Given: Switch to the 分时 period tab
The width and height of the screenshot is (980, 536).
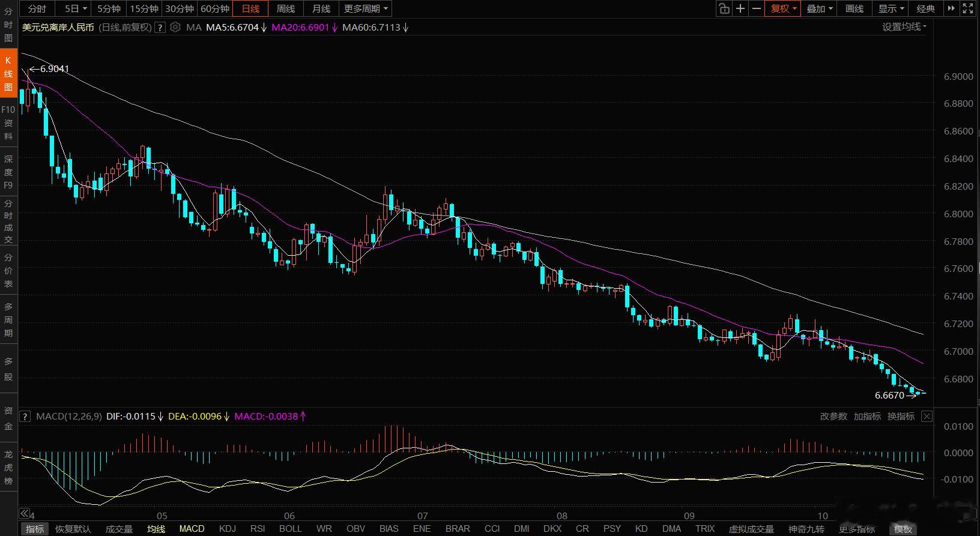Looking at the screenshot, I should tap(37, 8).
